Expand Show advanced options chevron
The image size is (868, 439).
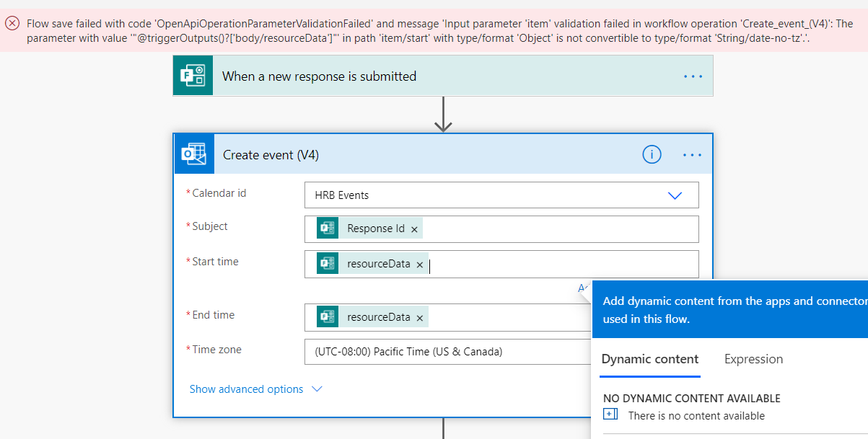[x=316, y=389]
